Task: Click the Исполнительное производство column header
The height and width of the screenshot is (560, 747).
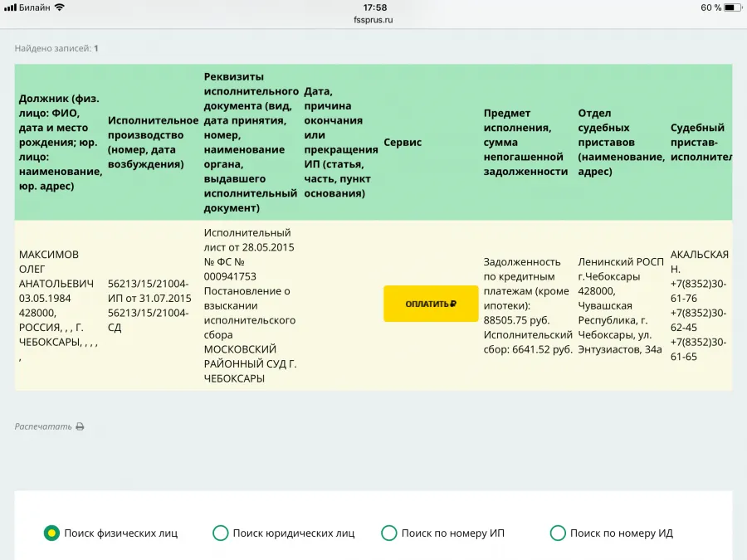Action: pos(153,143)
